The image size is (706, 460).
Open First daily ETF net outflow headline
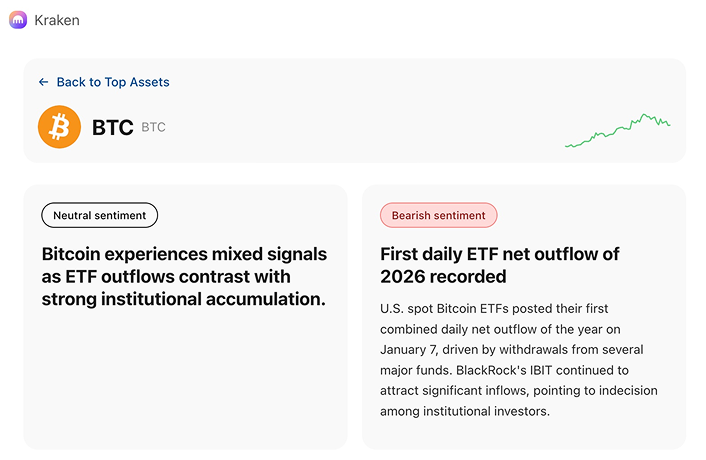coord(500,265)
